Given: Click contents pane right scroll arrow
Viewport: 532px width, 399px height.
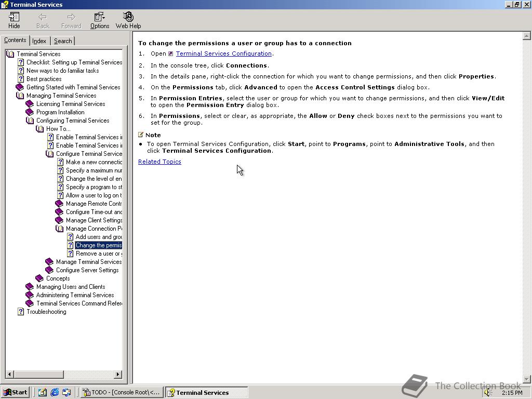Looking at the screenshot, I should [x=118, y=375].
